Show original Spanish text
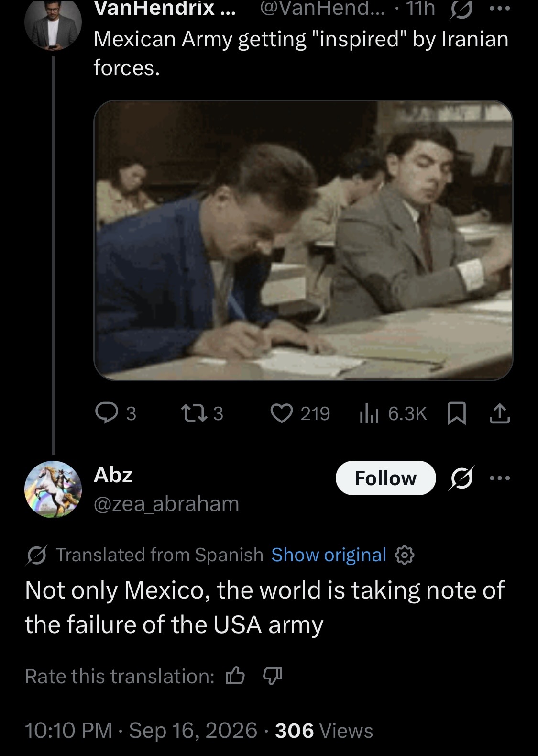The width and height of the screenshot is (538, 756). tap(329, 555)
